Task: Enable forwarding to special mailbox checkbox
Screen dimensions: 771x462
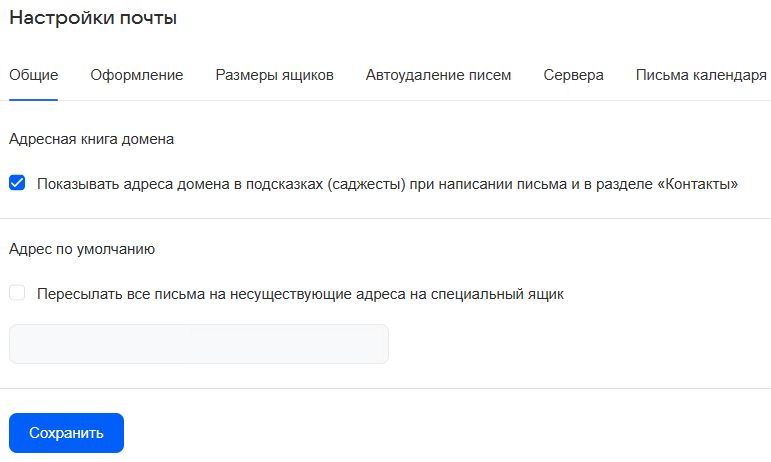Action: click(17, 293)
